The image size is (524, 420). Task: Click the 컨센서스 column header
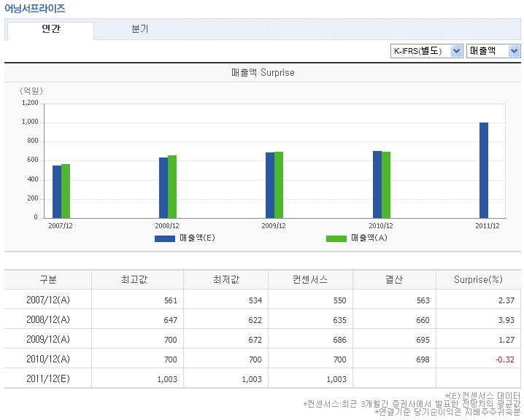[309, 280]
